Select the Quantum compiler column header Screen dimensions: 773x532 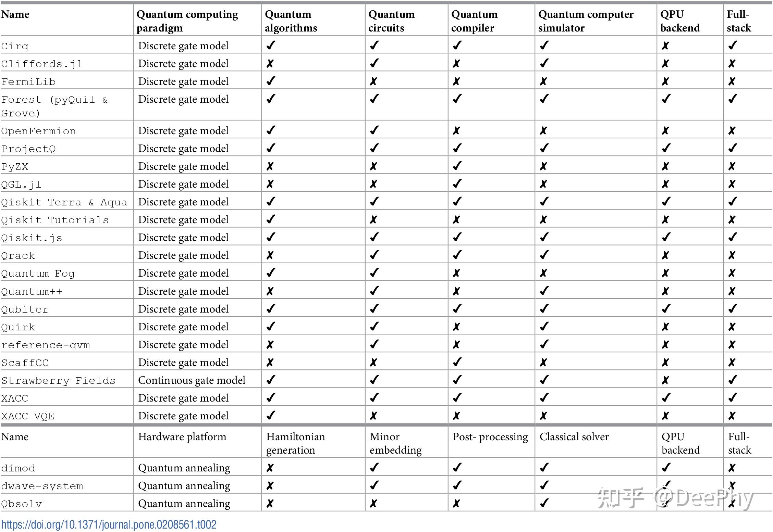(474, 21)
